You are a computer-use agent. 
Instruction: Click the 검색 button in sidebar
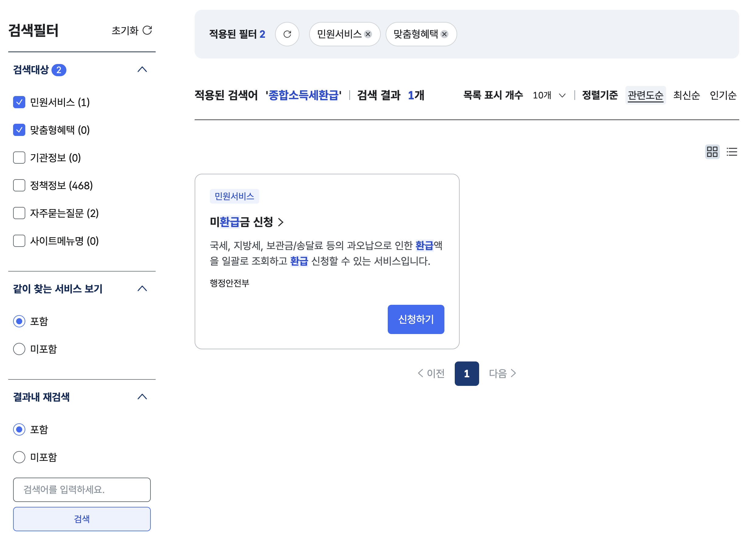[82, 519]
